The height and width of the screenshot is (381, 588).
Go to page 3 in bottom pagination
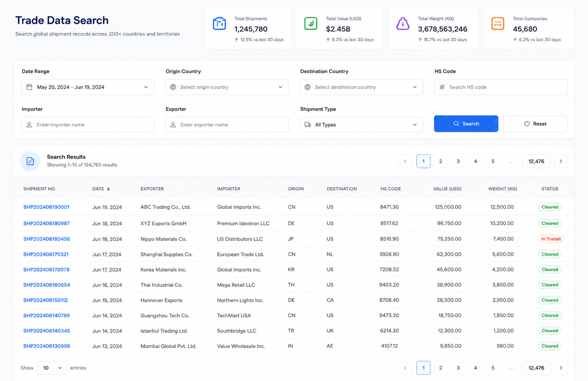458,368
